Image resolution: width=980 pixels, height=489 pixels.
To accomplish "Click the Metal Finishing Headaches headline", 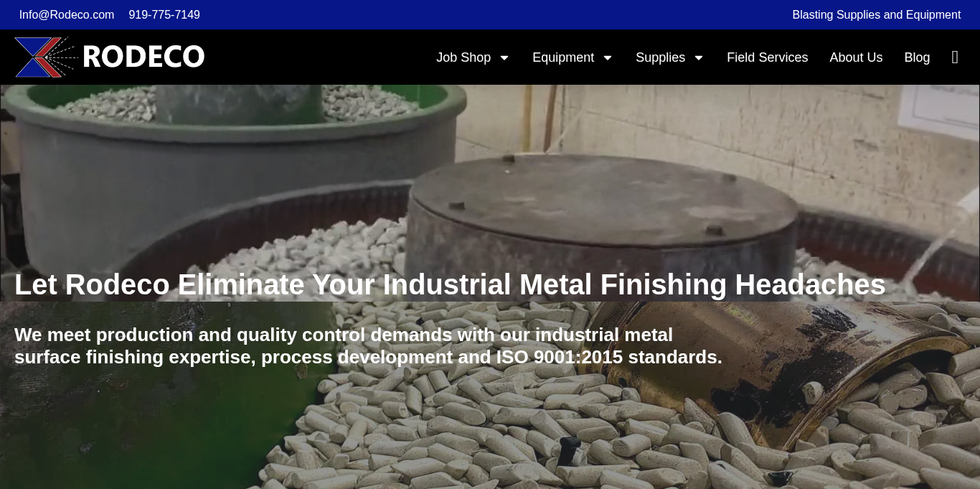I will tap(450, 285).
